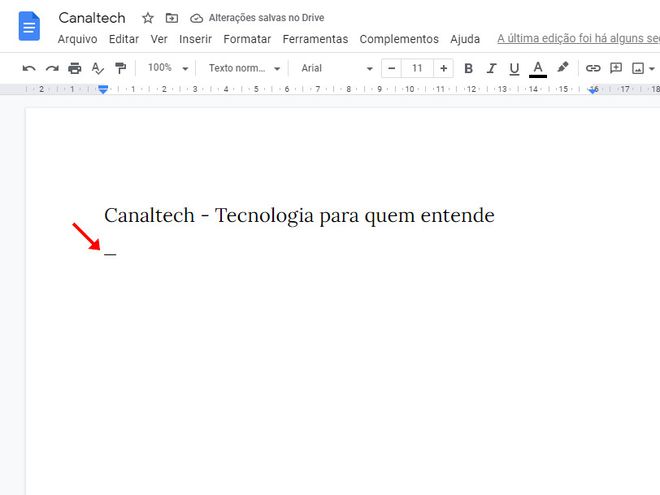Open the highlight color tool
This screenshot has width=660, height=495.
[562, 68]
